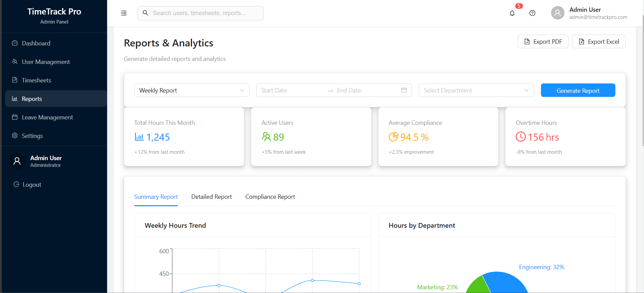This screenshot has height=293, width=644.
Task: Click the Start Date input
Action: (x=291, y=90)
